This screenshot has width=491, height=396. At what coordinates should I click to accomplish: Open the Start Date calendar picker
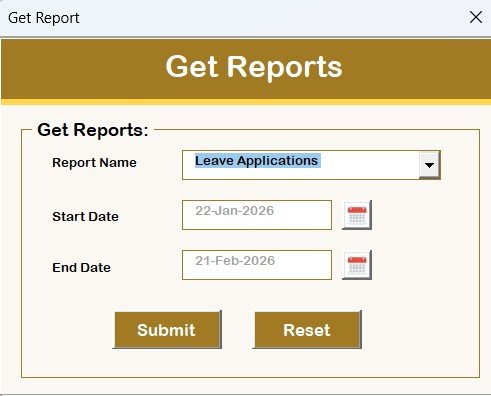(357, 215)
